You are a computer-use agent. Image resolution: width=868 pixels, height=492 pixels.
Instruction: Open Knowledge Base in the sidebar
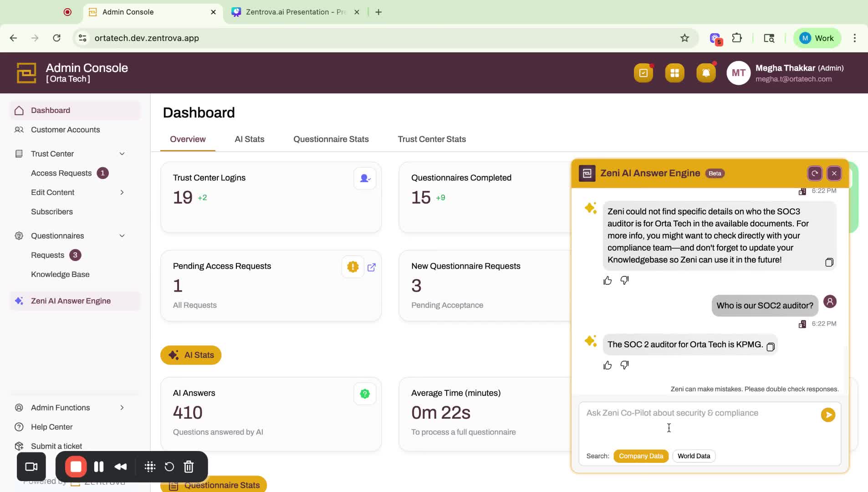tap(60, 275)
